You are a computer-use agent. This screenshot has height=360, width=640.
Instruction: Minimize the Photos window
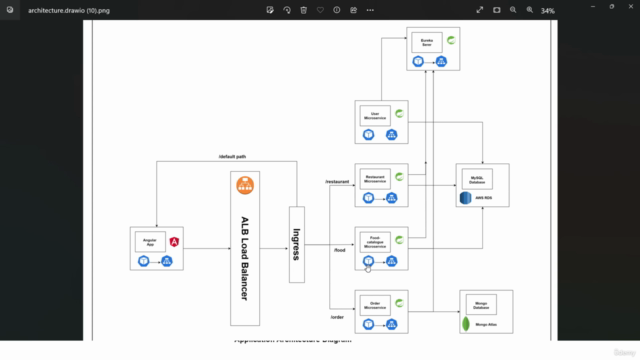pyautogui.click(x=593, y=7)
